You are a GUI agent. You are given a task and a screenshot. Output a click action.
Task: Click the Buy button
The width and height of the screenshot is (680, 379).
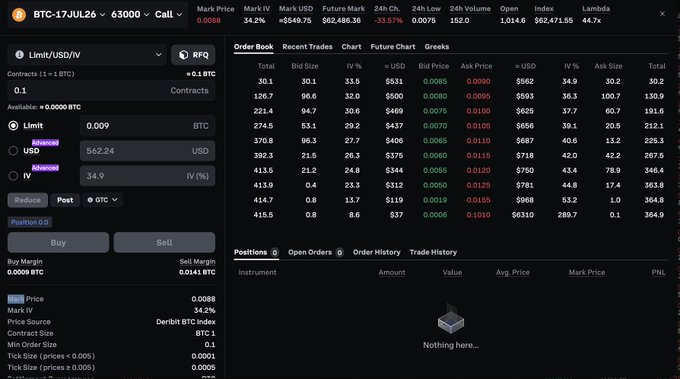[x=58, y=242]
